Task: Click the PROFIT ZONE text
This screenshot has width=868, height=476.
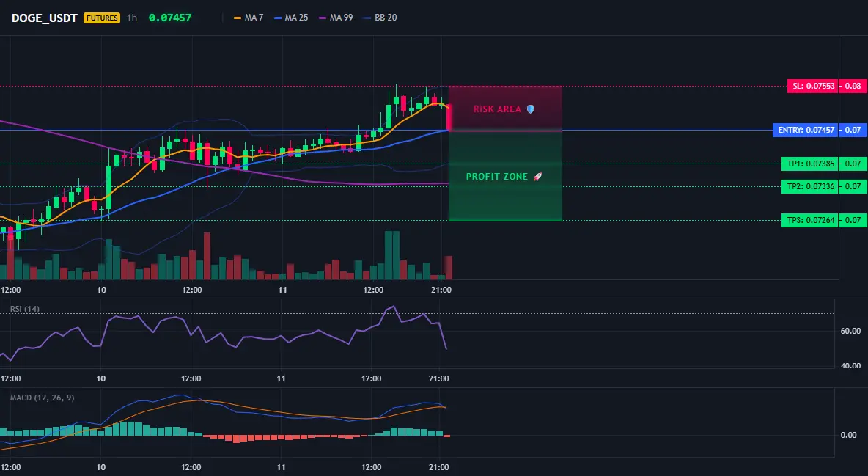Action: click(x=497, y=177)
